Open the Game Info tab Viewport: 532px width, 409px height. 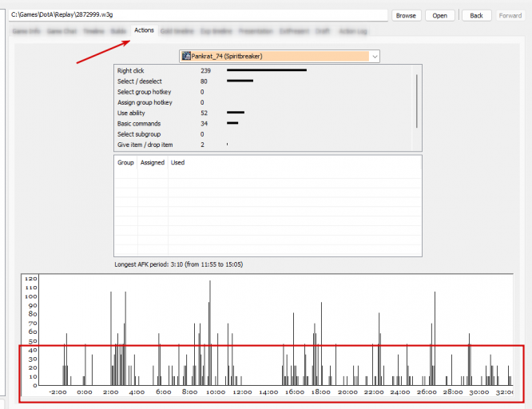(26, 31)
